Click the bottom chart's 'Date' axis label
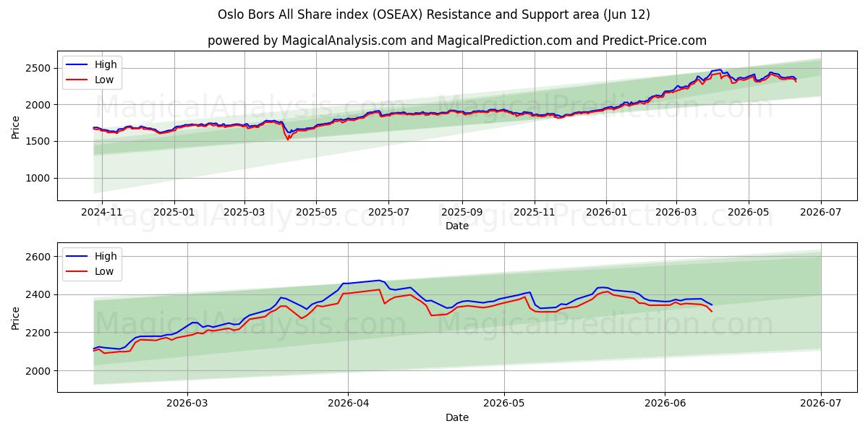The width and height of the screenshot is (868, 434). point(457,417)
